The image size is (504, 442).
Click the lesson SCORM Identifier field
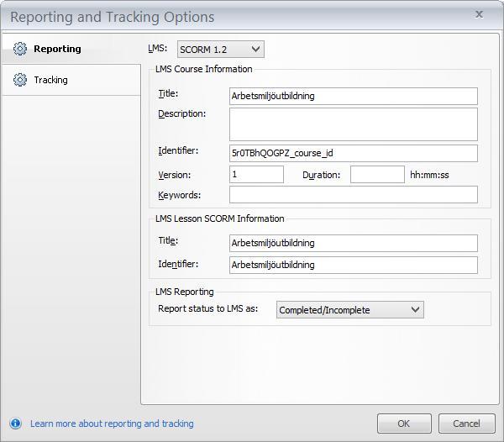pos(354,266)
